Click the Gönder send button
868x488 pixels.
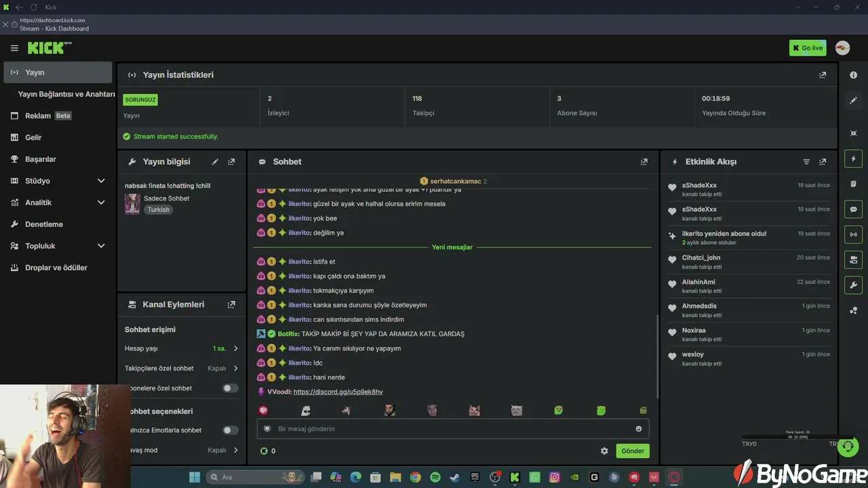click(x=633, y=451)
